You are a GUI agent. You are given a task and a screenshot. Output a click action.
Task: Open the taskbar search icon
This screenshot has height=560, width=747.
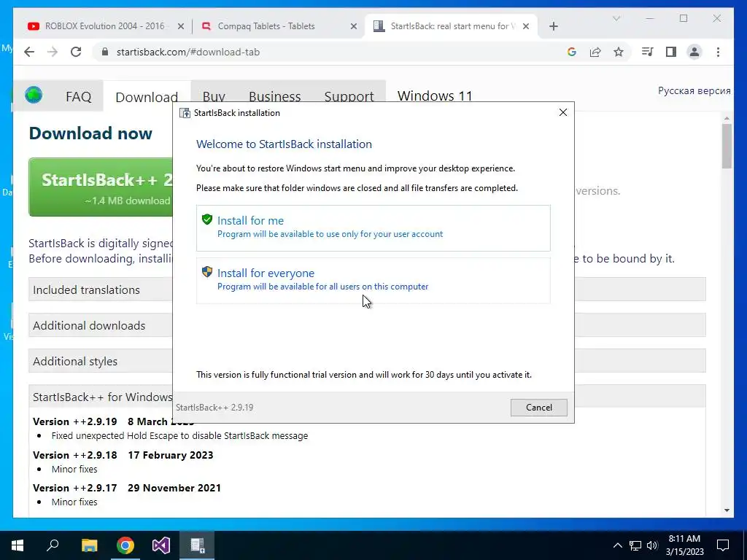[x=53, y=545]
